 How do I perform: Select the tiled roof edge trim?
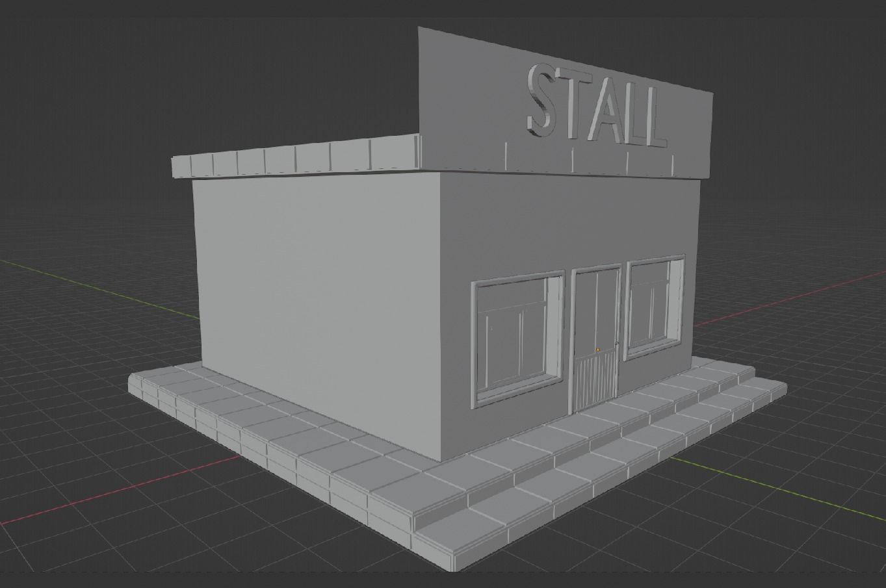coord(295,157)
